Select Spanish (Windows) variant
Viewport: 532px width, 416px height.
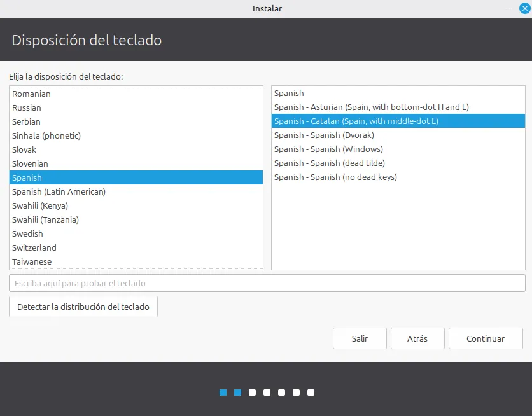pos(398,149)
